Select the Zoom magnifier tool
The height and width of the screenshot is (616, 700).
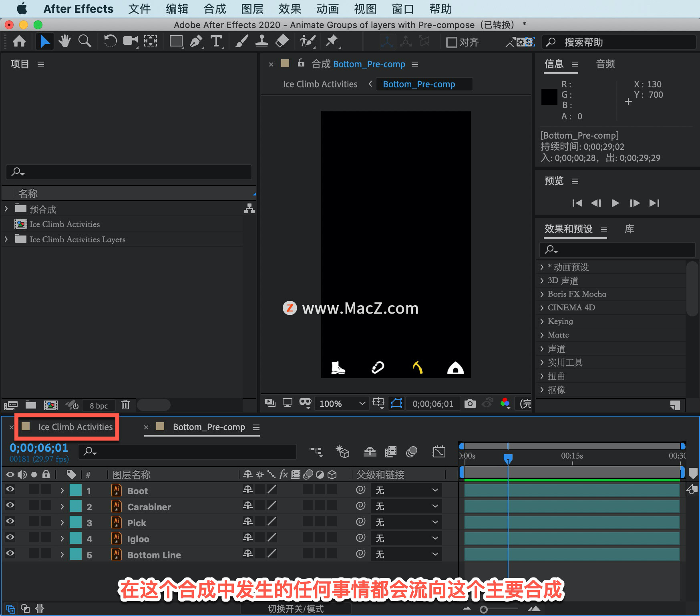pyautogui.click(x=84, y=41)
